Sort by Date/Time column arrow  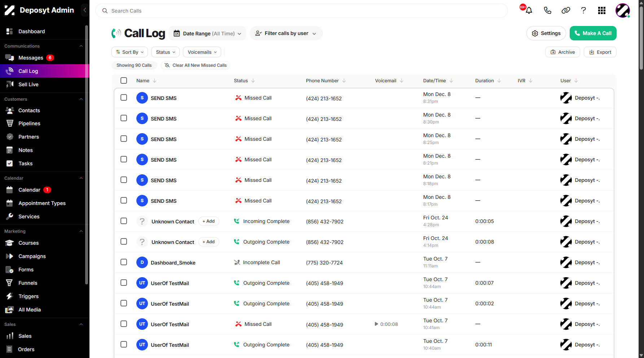[451, 80]
